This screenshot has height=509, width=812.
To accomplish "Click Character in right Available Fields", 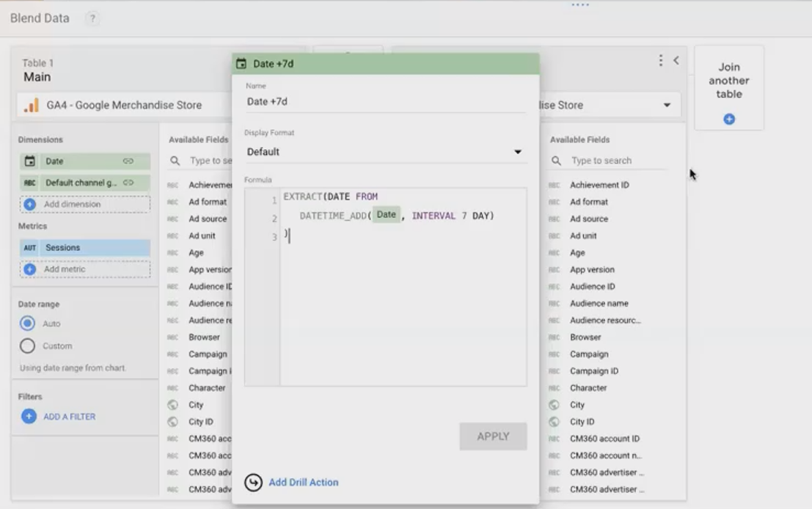I will point(588,388).
